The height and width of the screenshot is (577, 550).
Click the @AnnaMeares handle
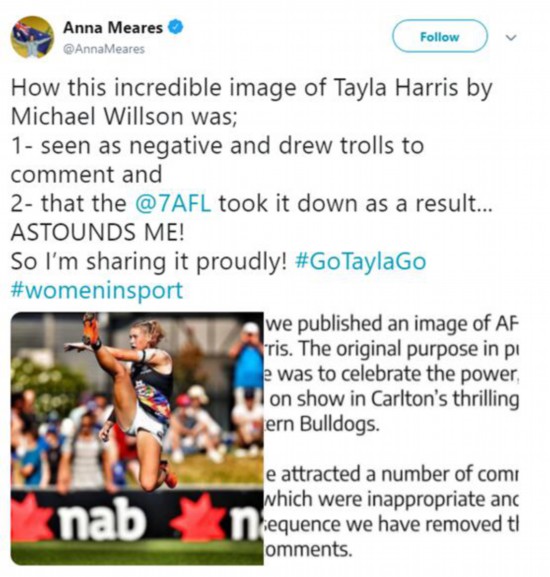click(x=104, y=49)
